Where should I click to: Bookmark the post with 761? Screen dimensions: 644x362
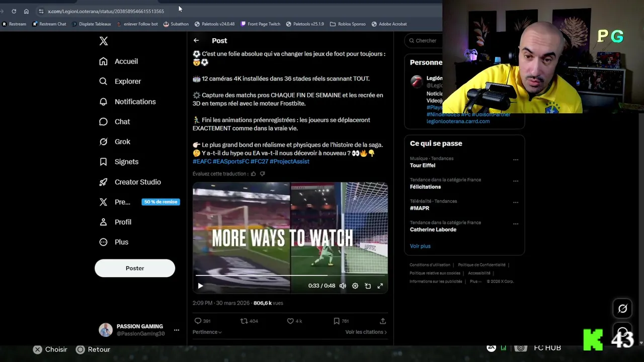tap(341, 321)
